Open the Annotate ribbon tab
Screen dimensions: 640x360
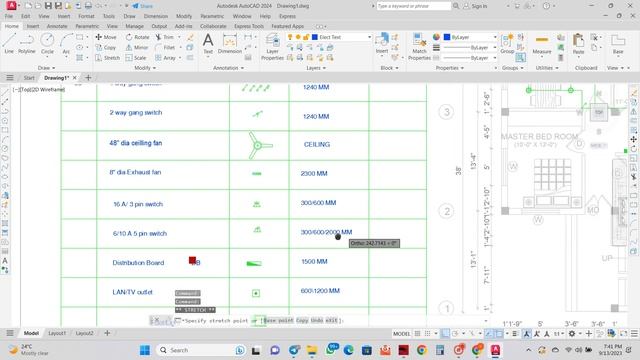click(57, 26)
